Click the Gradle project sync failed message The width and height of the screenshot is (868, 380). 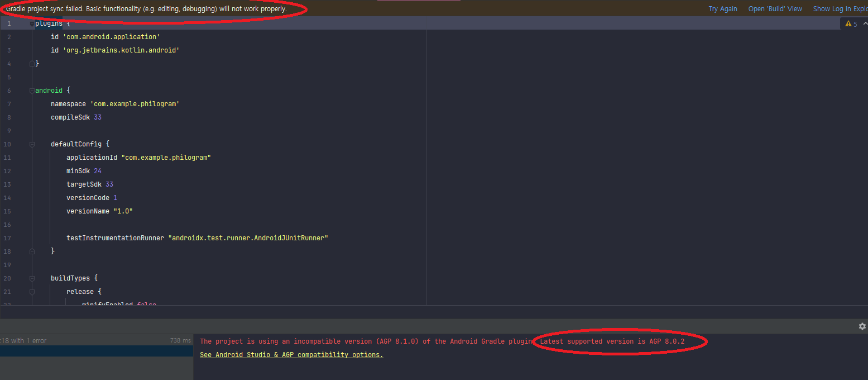pos(147,9)
